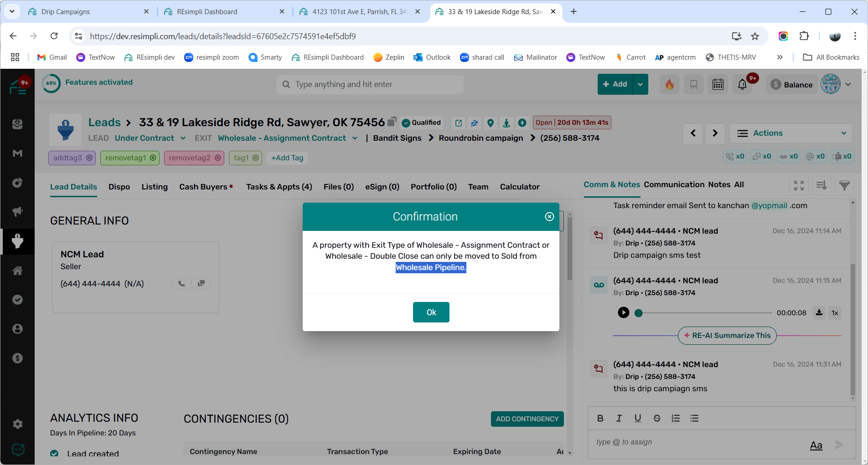The width and height of the screenshot is (868, 465).
Task: Toggle bold formatting in notes editor
Action: pos(600,418)
